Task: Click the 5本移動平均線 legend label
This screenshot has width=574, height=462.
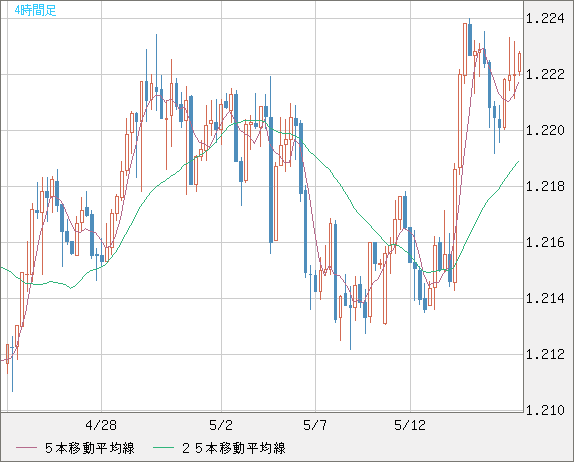Action: click(90, 448)
